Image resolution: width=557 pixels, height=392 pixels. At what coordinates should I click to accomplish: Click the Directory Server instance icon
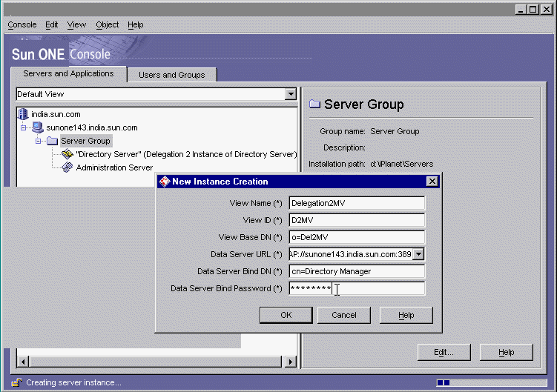pyautogui.click(x=67, y=154)
